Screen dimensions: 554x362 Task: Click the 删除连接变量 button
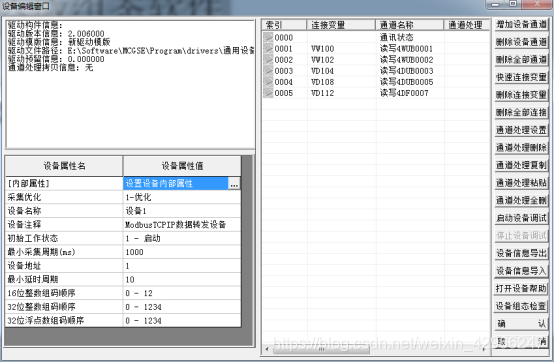(x=521, y=95)
